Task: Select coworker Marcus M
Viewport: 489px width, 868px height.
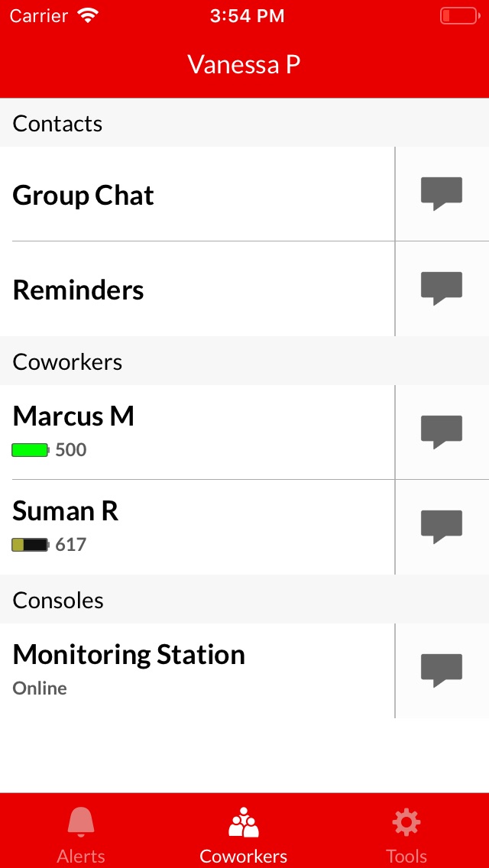Action: pos(197,432)
